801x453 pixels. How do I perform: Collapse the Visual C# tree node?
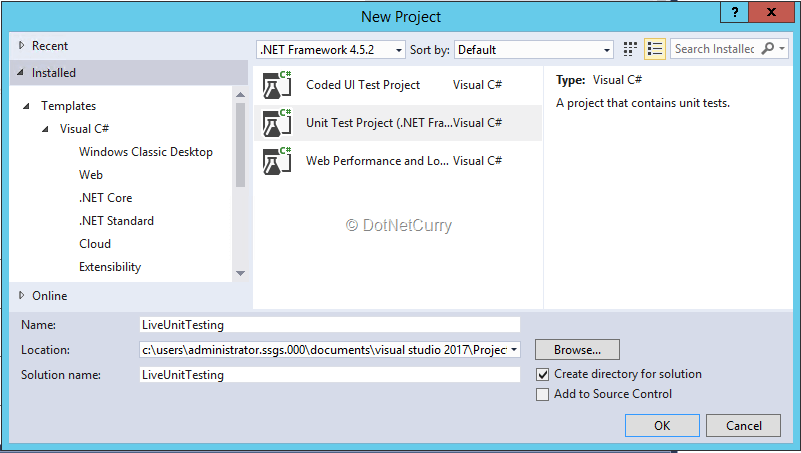(45, 129)
